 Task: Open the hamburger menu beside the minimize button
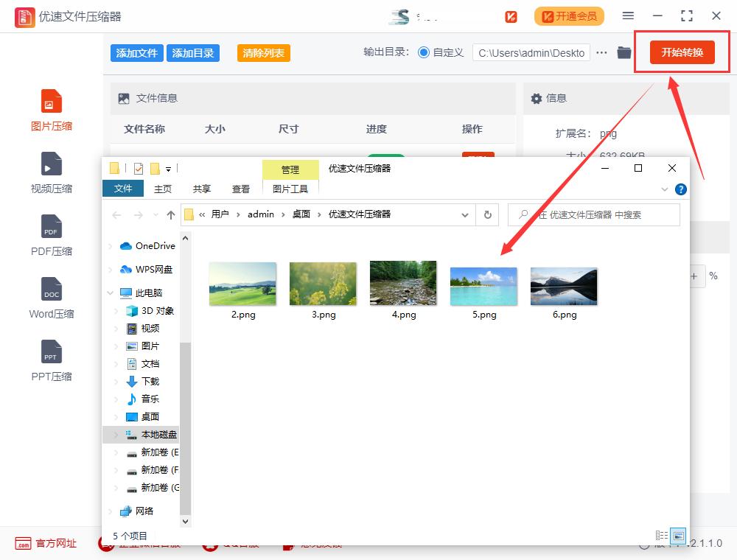click(629, 15)
